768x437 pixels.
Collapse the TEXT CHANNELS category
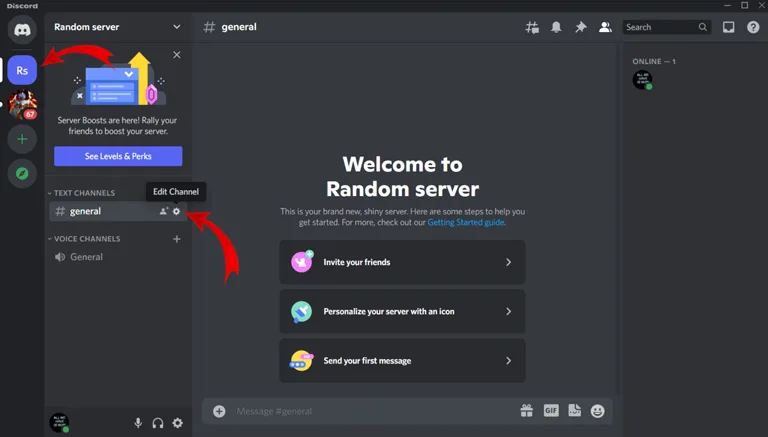tap(81, 193)
